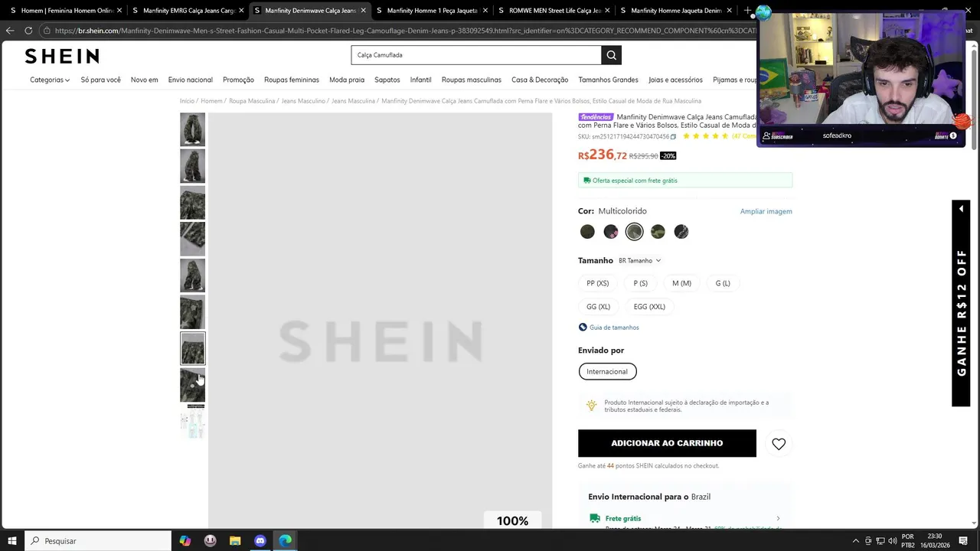Screen dimensions: 980x551
Task: Open Sapatos menu item
Action: pos(387,80)
